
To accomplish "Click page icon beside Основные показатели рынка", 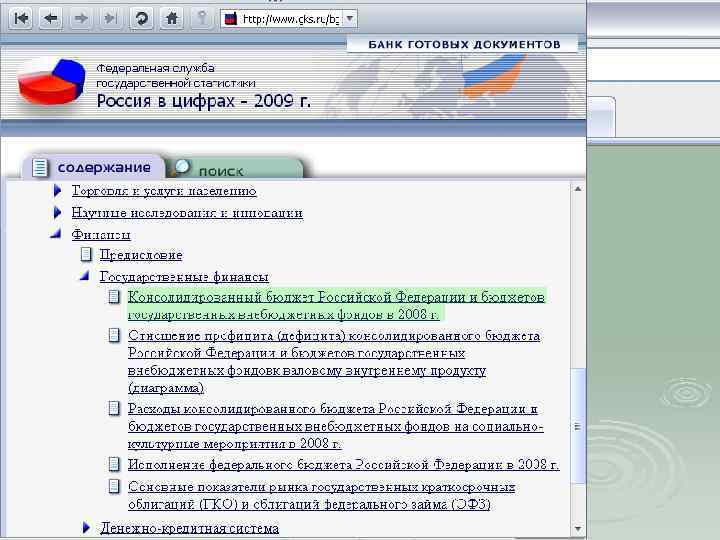I will pyautogui.click(x=114, y=486).
